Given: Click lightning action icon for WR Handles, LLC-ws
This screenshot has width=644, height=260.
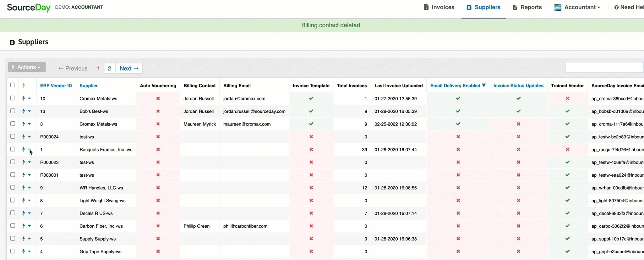Looking at the screenshot, I should [x=24, y=188].
